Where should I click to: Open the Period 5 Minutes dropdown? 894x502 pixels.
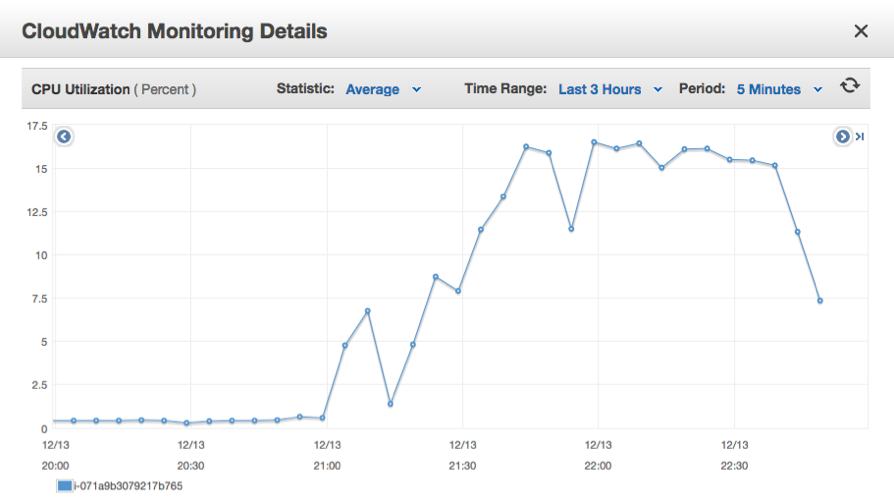pyautogui.click(x=779, y=90)
